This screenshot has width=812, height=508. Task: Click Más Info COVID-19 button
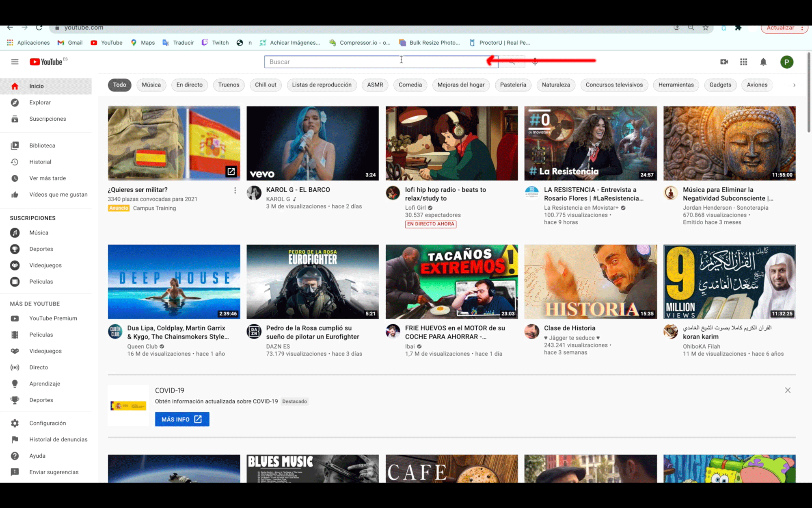coord(182,419)
